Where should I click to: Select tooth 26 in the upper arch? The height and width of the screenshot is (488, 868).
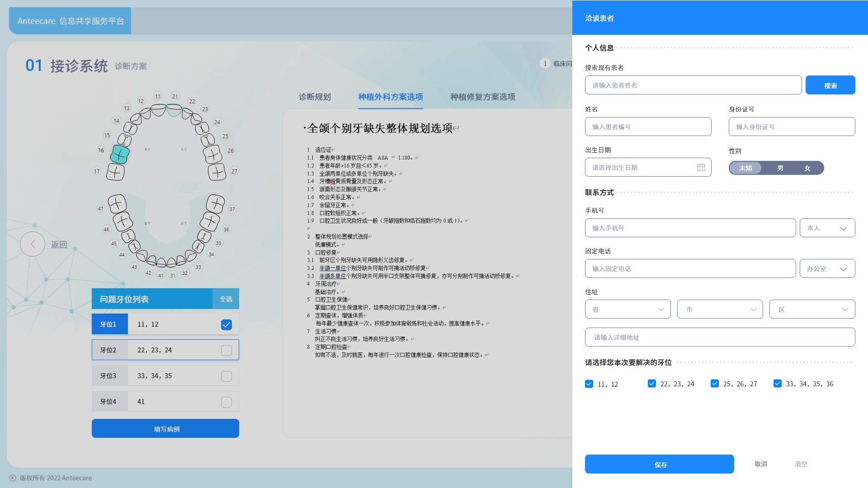tap(212, 155)
